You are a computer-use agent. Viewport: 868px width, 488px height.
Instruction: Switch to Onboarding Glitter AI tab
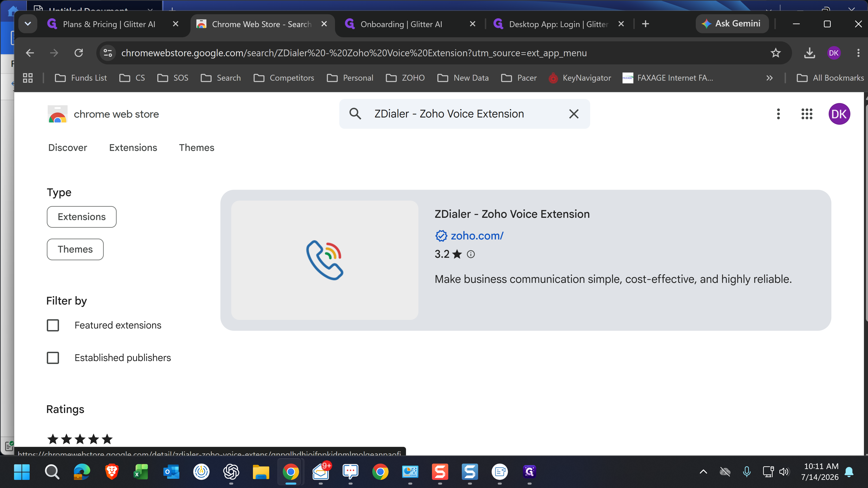[401, 24]
